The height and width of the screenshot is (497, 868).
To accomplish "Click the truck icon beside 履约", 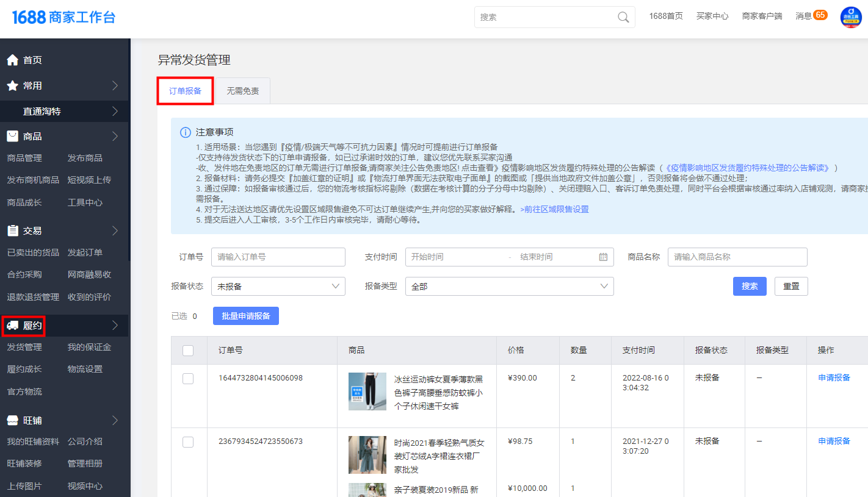I will click(12, 326).
